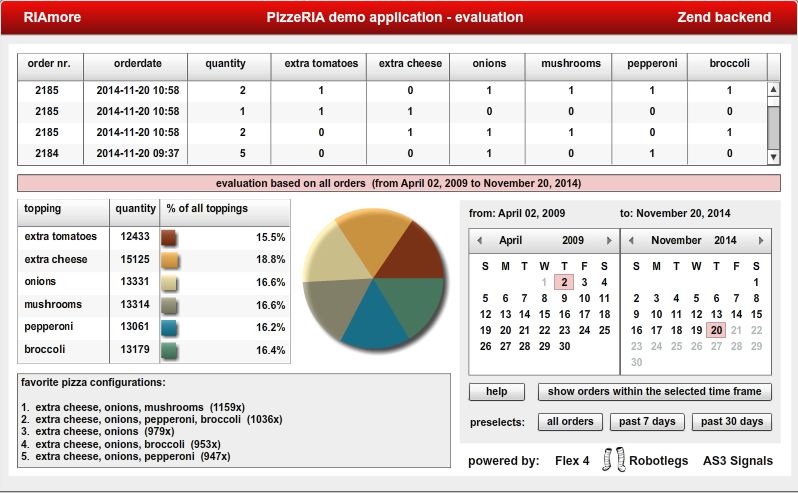Sort by mushrooms column header
Viewport: 798px width, 493px height.
pos(568,67)
